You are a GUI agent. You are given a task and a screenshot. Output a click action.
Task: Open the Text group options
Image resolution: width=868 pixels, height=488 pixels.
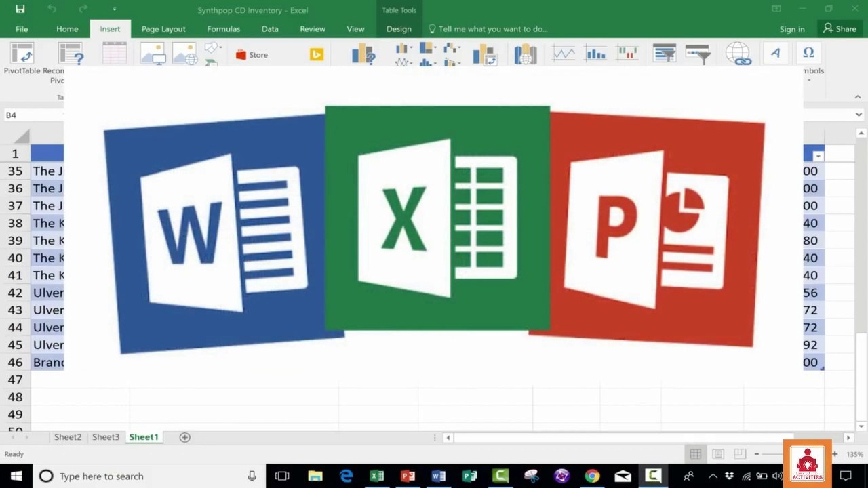click(x=775, y=54)
